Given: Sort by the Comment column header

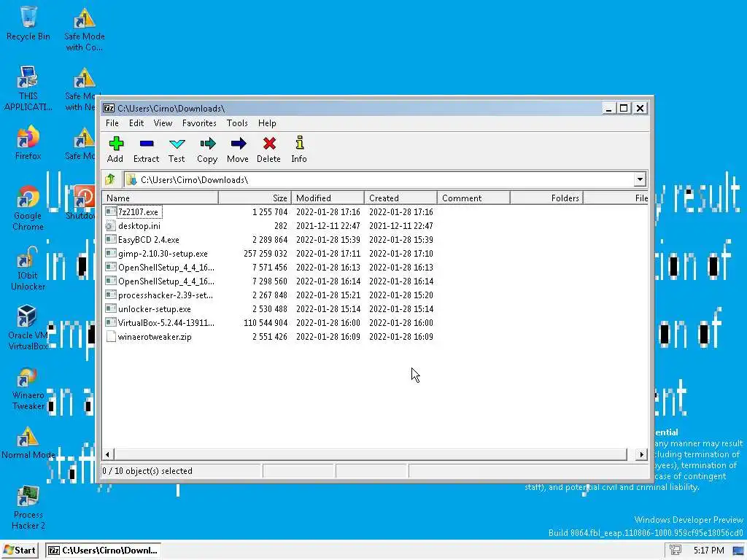Looking at the screenshot, I should click(x=473, y=198).
